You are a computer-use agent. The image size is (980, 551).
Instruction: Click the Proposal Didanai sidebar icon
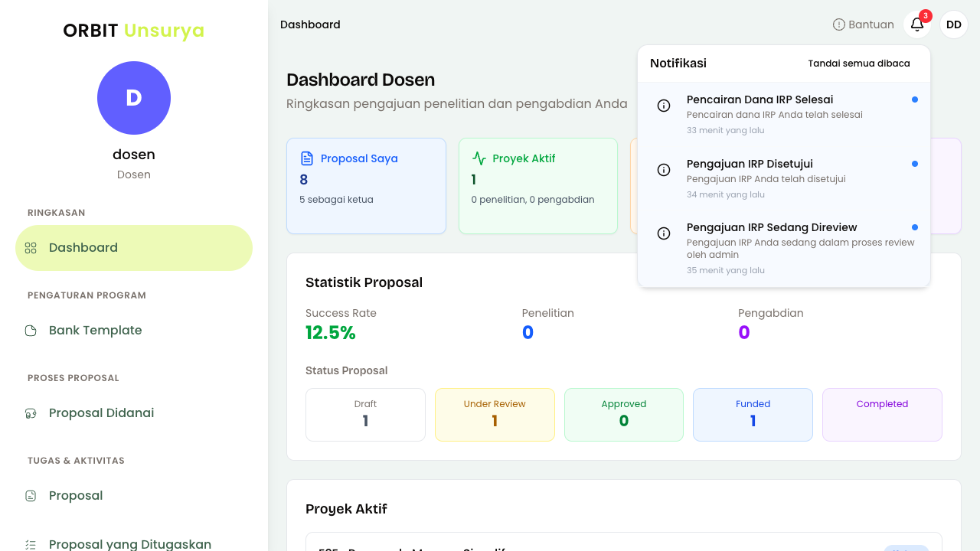[31, 413]
